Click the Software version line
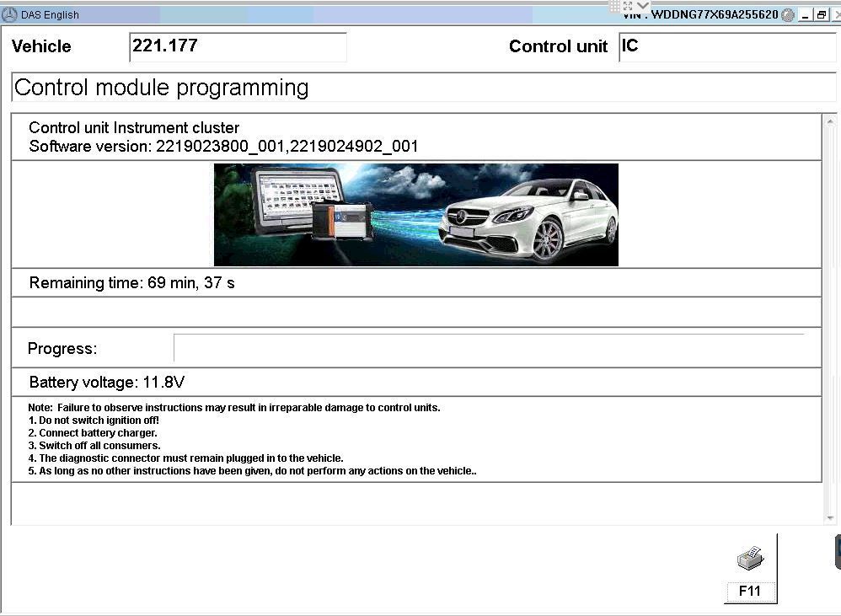Viewport: 841px width, 616px height. [x=223, y=147]
